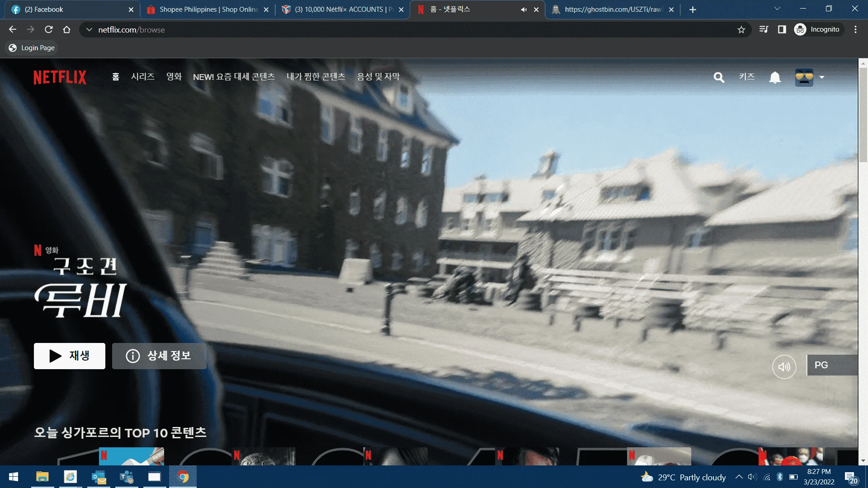Viewport: 868px width, 488px height.
Task: Click the page vertical scrollbar thumb
Action: click(863, 115)
